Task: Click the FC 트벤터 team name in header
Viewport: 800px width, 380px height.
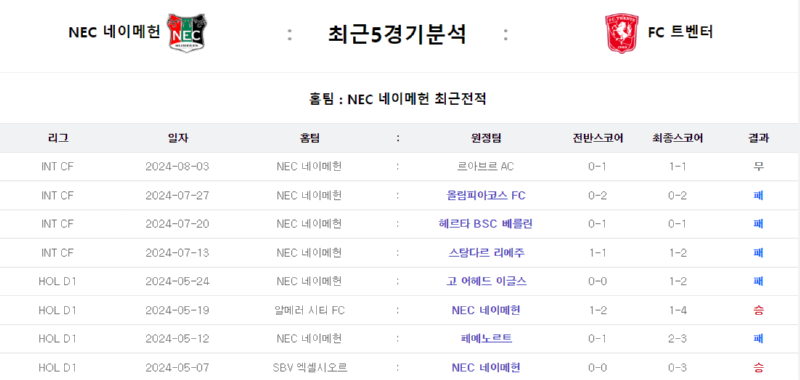Action: [680, 32]
